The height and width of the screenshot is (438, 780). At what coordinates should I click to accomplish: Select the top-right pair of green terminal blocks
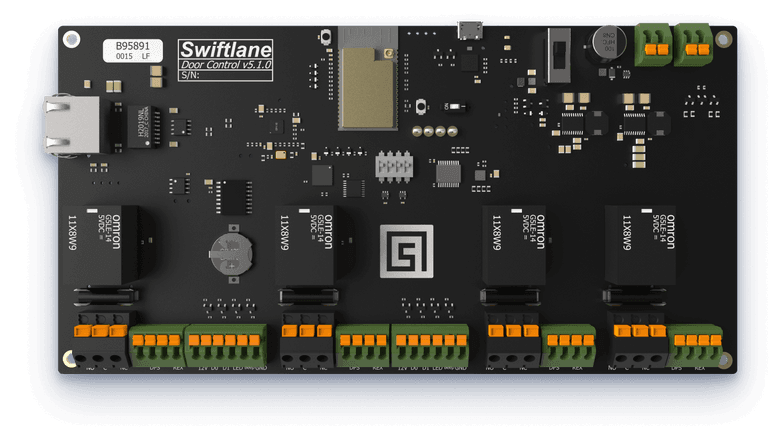[676, 42]
